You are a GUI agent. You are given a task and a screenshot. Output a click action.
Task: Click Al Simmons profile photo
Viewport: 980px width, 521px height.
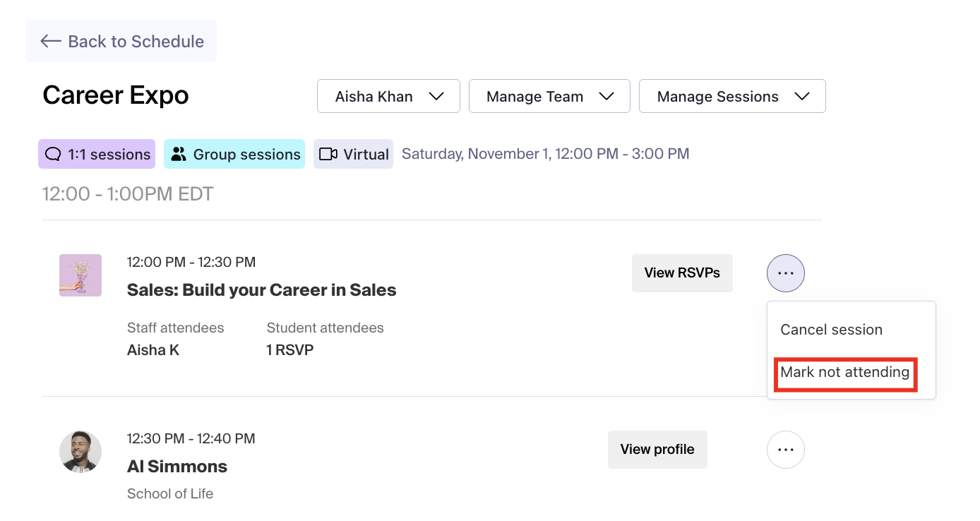tap(80, 452)
